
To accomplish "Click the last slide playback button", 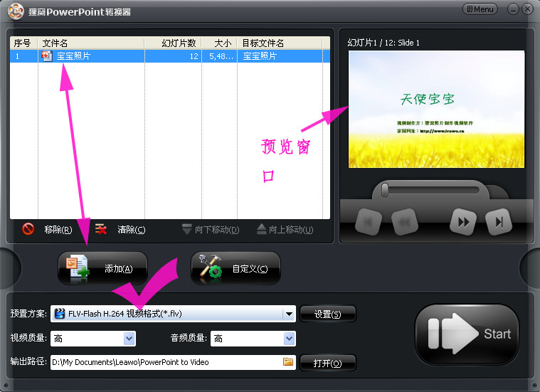I will (x=498, y=222).
